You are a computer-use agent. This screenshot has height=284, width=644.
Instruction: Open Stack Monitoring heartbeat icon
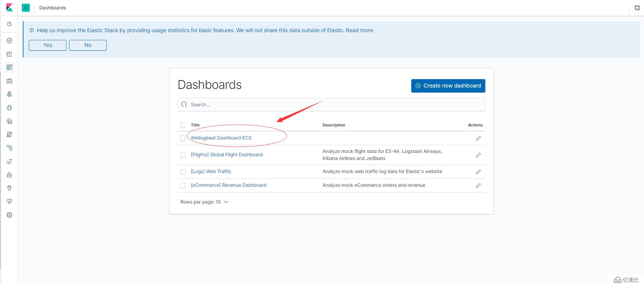click(x=9, y=202)
